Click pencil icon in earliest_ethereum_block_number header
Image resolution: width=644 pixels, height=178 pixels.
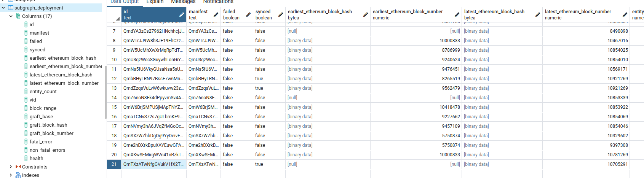(x=457, y=14)
